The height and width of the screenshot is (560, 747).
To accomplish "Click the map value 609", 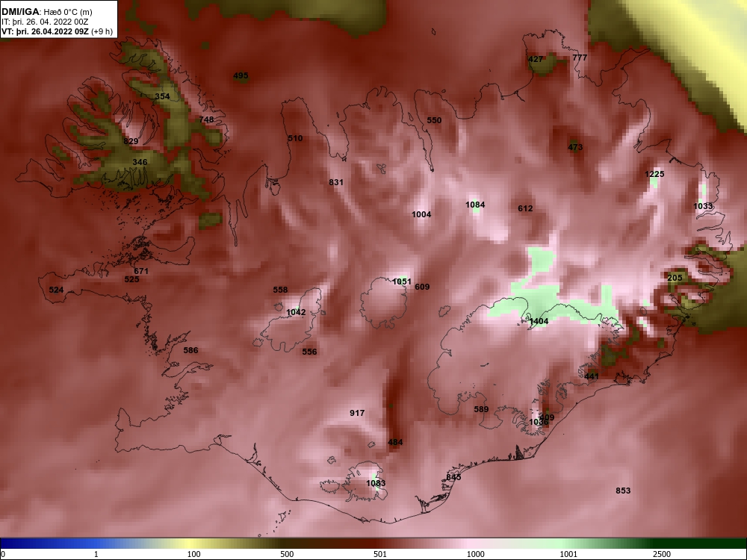I will click(x=422, y=287).
